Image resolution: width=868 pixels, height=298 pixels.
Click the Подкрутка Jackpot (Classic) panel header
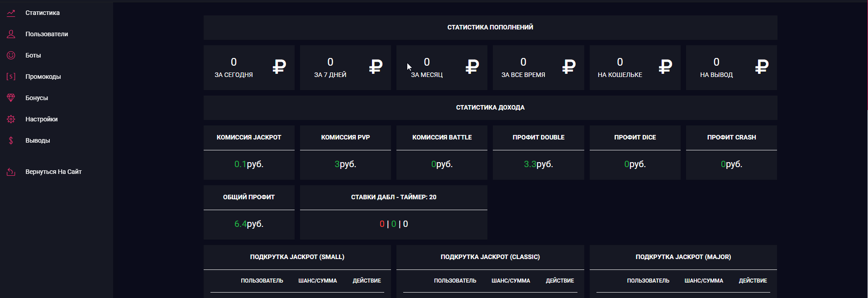(x=490, y=257)
